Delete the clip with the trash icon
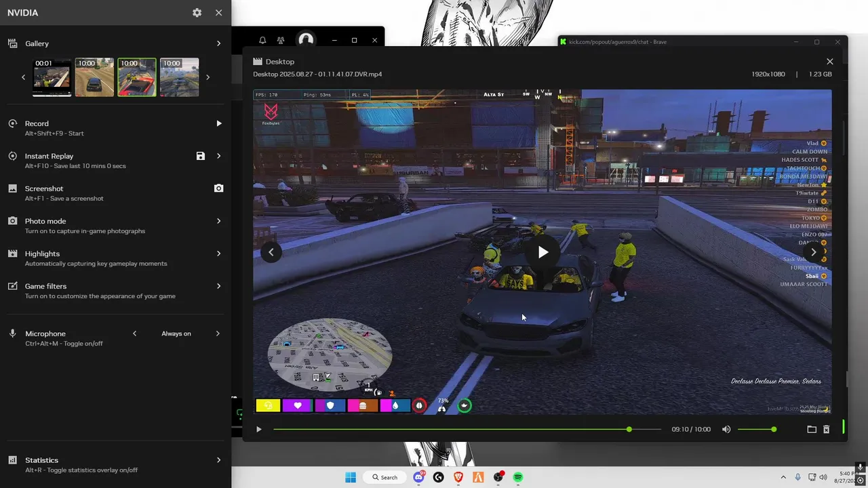The image size is (868, 488). click(x=826, y=429)
